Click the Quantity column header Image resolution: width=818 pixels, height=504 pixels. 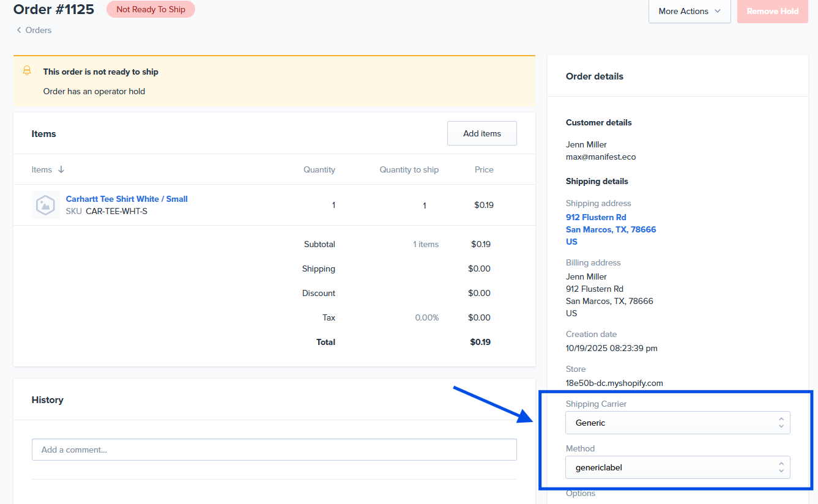point(319,169)
